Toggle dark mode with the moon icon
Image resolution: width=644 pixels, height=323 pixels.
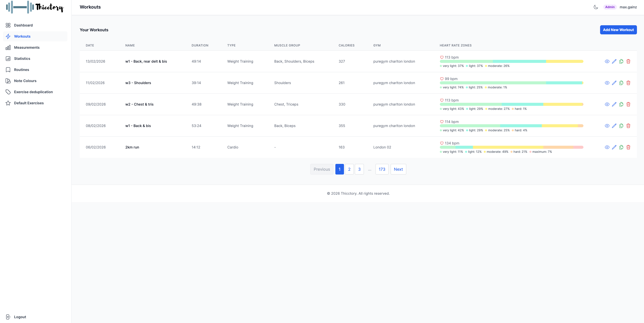click(x=595, y=7)
